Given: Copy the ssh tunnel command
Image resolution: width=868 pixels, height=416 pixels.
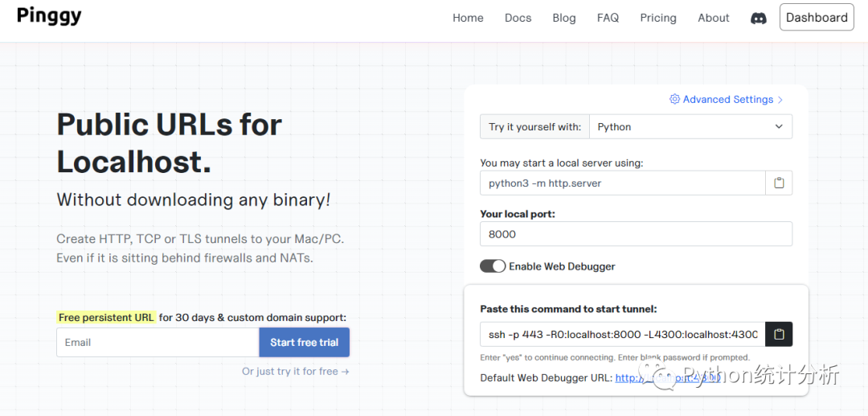Looking at the screenshot, I should pos(779,334).
